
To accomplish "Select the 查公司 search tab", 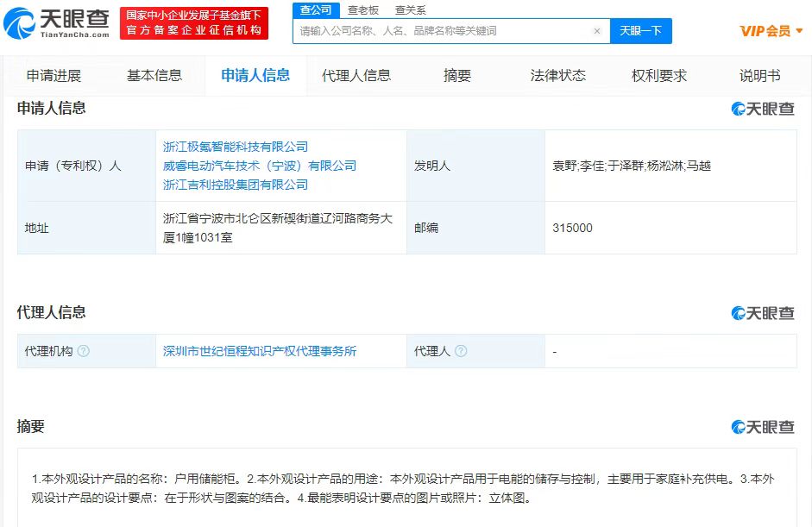I will [316, 10].
